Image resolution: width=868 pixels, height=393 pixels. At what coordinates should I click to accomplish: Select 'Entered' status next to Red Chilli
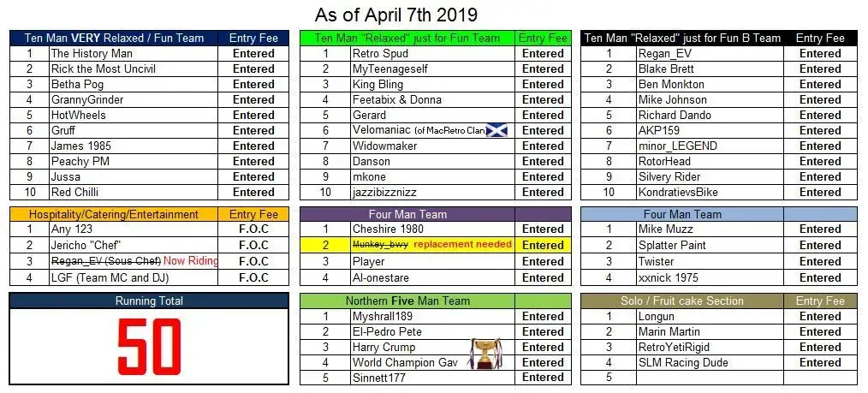(x=253, y=192)
